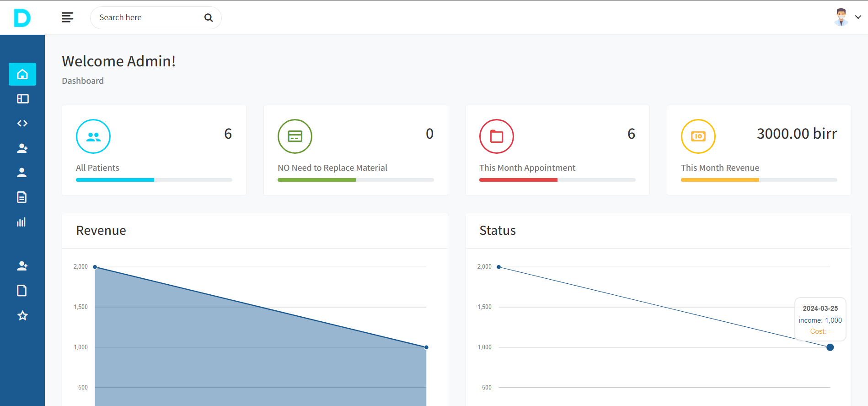Click the magnifier search button

point(209,18)
